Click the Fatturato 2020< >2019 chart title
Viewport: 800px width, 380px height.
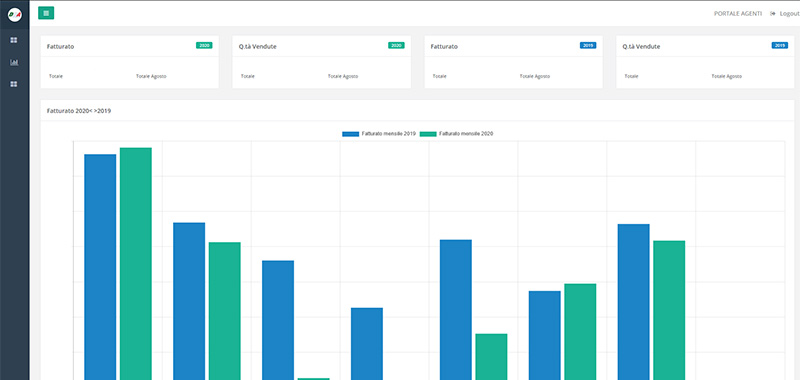[x=79, y=111]
